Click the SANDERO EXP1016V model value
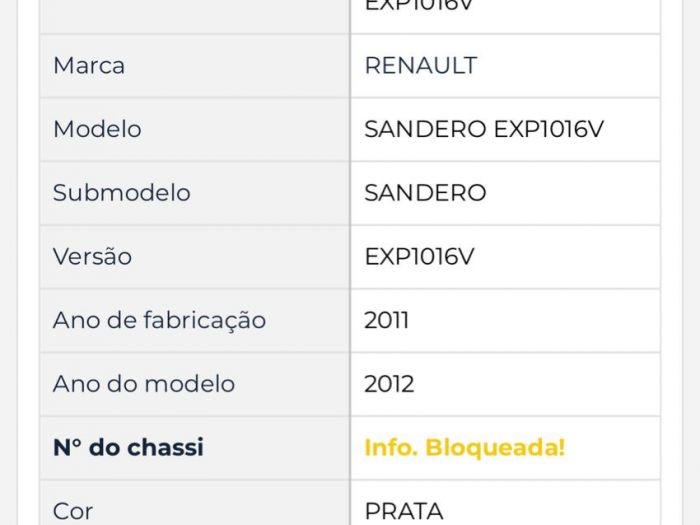Image resolution: width=700 pixels, height=525 pixels. coord(484,130)
